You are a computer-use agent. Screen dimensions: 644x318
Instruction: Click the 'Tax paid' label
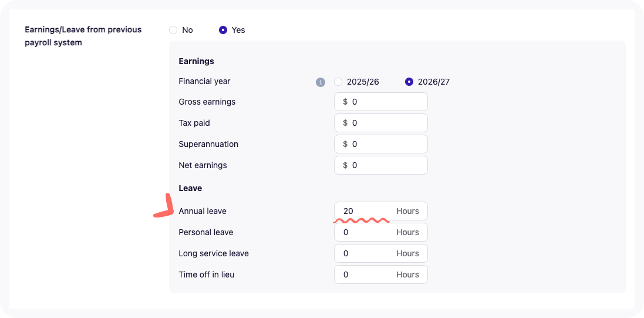pos(194,123)
